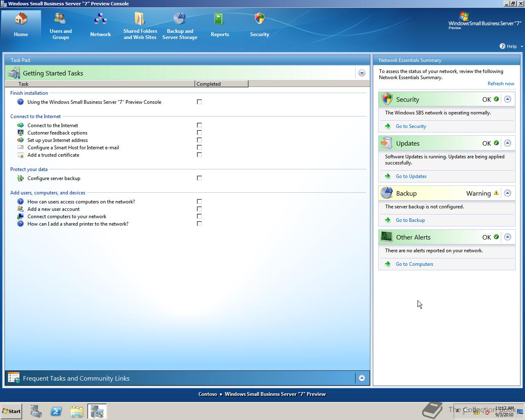Tick Set up your Internet address checkbox
The height and width of the screenshot is (420, 525).
199,140
